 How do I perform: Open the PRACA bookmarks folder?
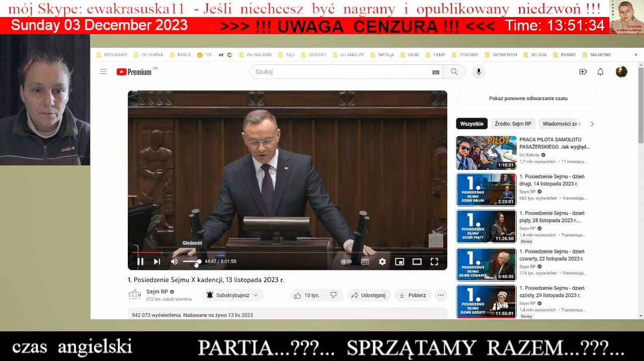click(180, 55)
